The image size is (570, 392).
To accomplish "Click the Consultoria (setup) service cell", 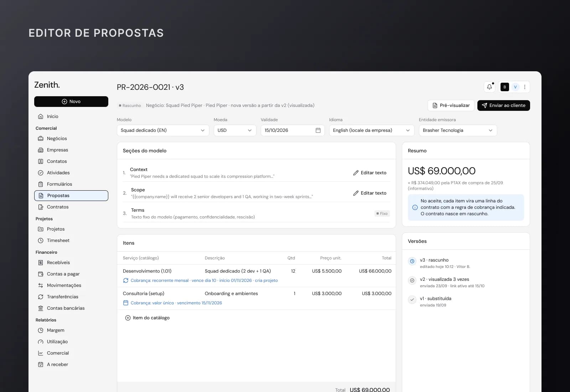I will (x=144, y=294).
